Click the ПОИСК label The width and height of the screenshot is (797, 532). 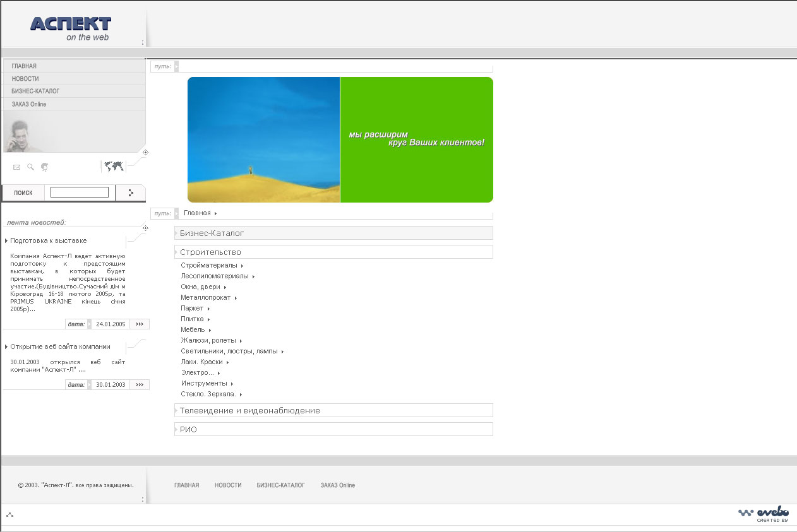[x=23, y=192]
